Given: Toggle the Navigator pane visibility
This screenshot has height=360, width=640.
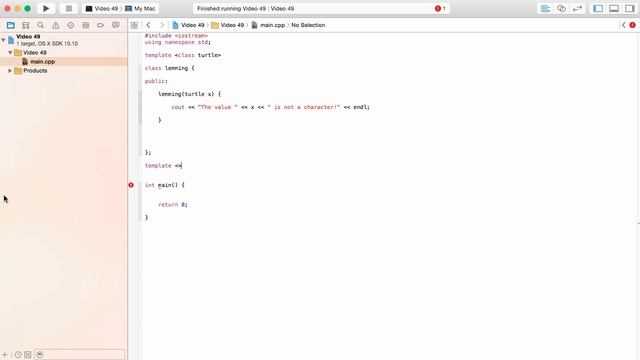Looking at the screenshot, I should [598, 9].
